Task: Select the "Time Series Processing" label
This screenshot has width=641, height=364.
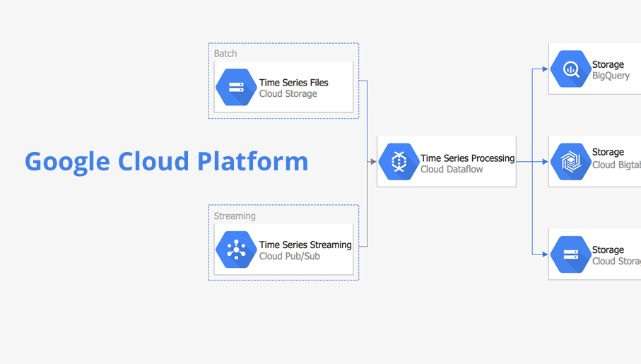Action: [468, 158]
